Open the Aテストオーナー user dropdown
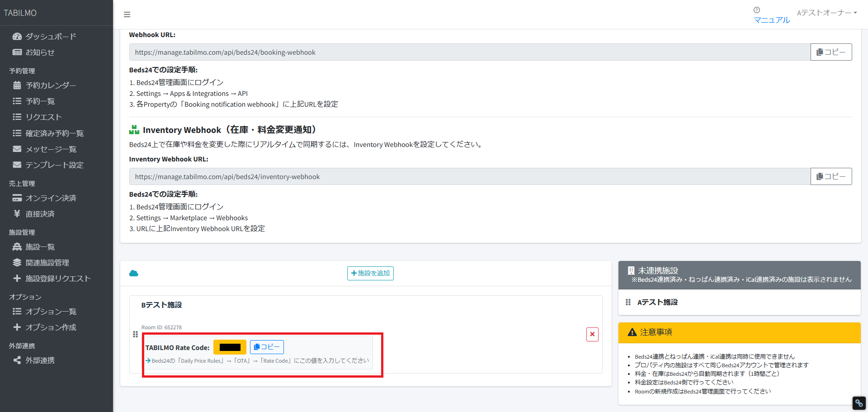Image resolution: width=868 pixels, height=412 pixels. pos(826,13)
